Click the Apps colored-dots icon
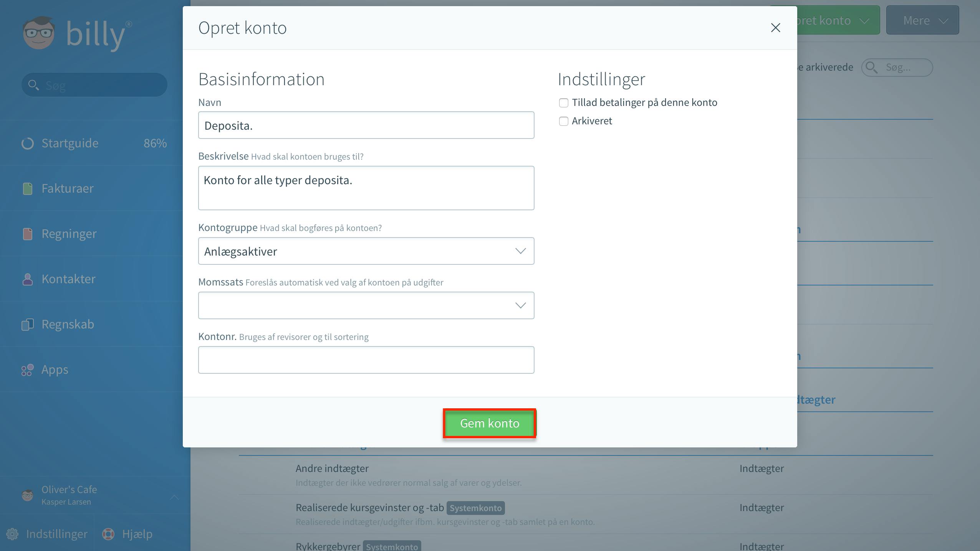Screen dimensions: 980x551 (x=28, y=370)
